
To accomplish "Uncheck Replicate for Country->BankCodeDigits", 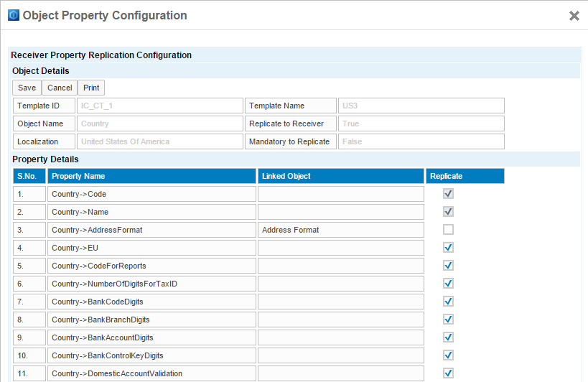I will coord(448,302).
